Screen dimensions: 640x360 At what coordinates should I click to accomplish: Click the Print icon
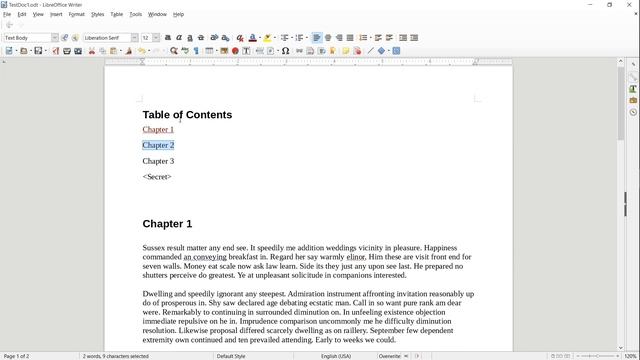coord(67,51)
